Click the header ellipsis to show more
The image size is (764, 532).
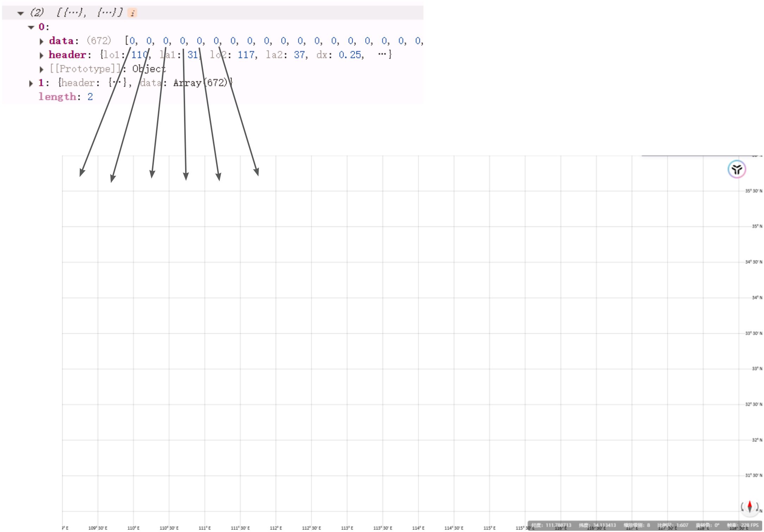(382, 55)
